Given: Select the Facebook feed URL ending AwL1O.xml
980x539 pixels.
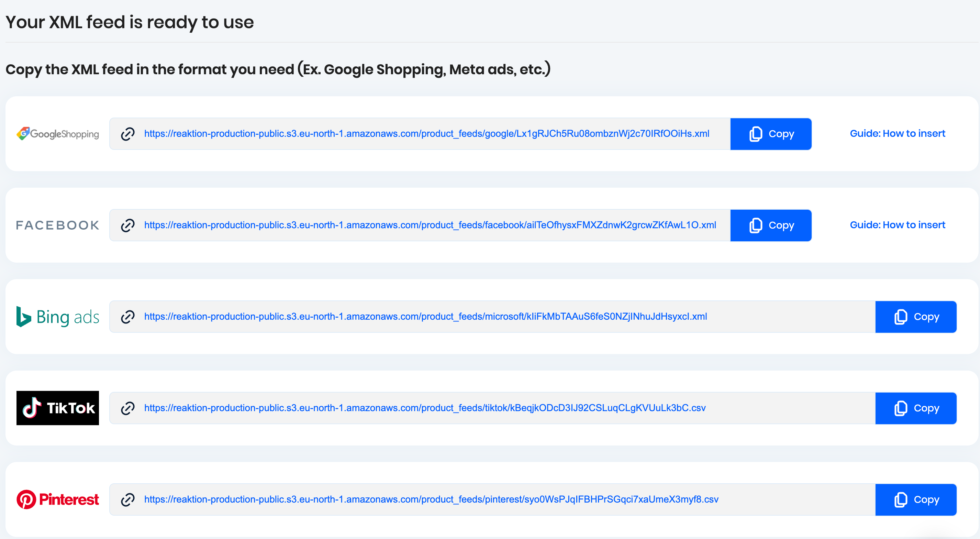Looking at the screenshot, I should click(430, 225).
